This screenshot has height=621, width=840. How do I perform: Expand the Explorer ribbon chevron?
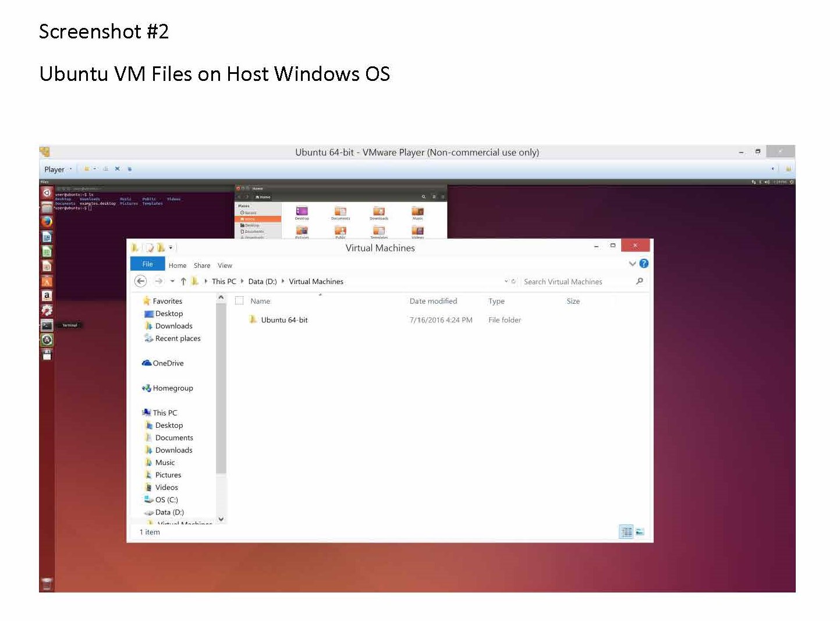(x=633, y=264)
